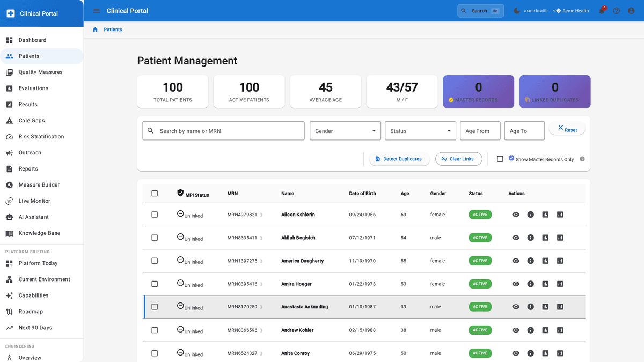Click the home icon in the breadcrumb

[x=95, y=29]
